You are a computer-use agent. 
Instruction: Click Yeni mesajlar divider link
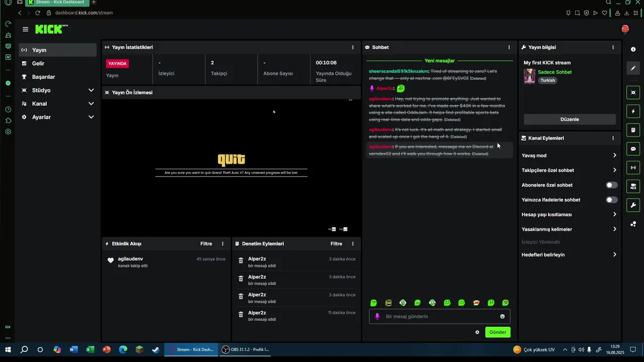tap(440, 61)
